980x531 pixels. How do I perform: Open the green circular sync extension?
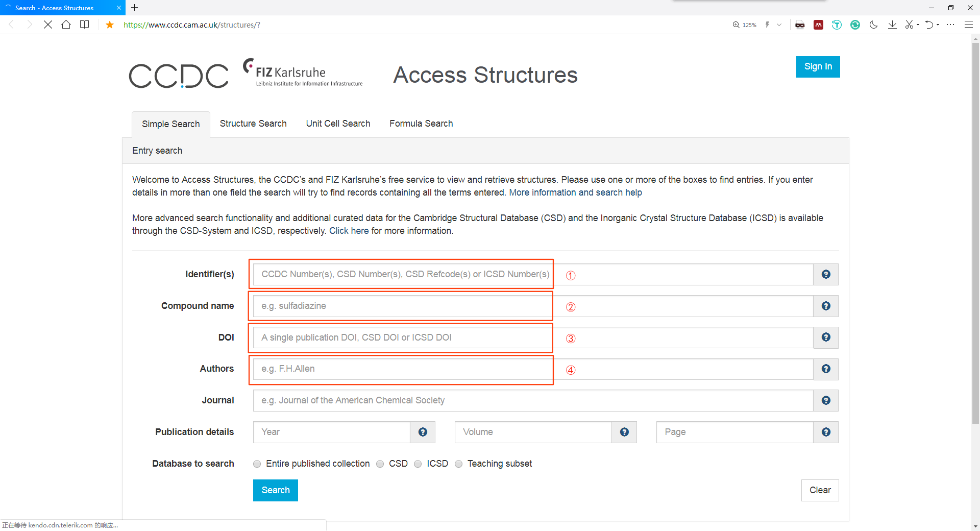click(x=855, y=25)
